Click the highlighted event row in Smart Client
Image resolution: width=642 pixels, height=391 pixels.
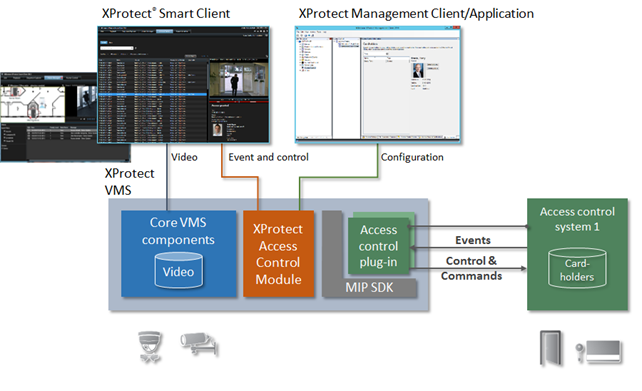(153, 95)
